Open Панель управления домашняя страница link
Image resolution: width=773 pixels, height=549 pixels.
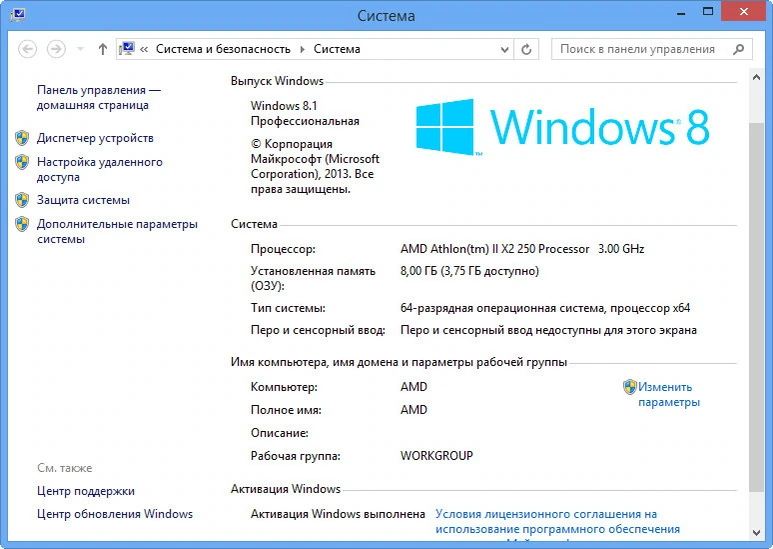[x=99, y=98]
